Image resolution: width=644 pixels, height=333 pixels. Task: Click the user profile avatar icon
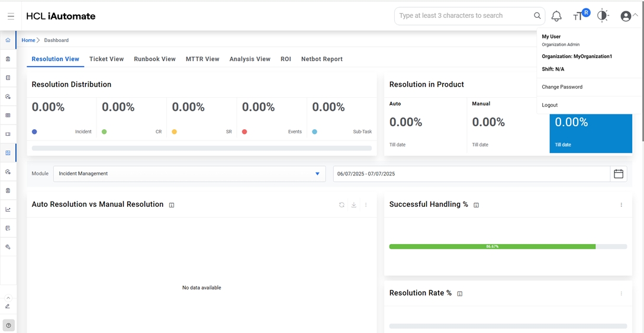(626, 16)
